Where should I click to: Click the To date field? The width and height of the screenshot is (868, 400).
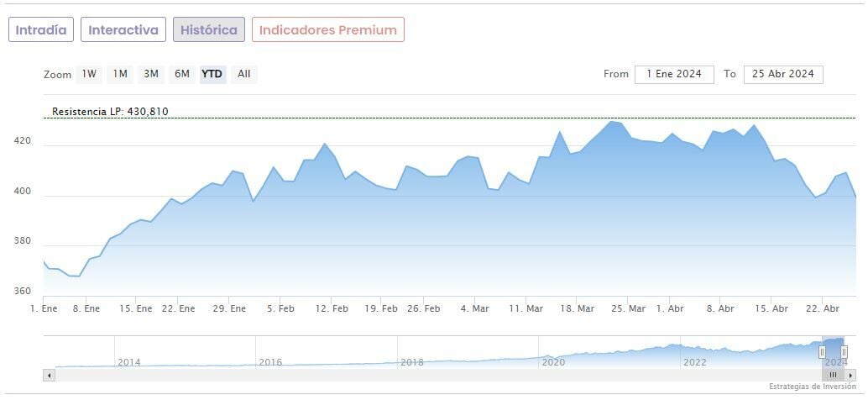pos(783,74)
